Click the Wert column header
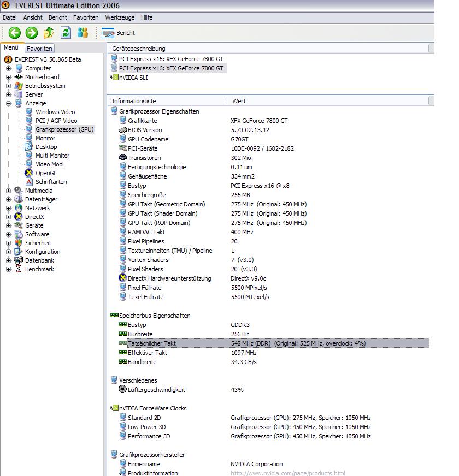The height and width of the screenshot is (476, 459). click(328, 101)
